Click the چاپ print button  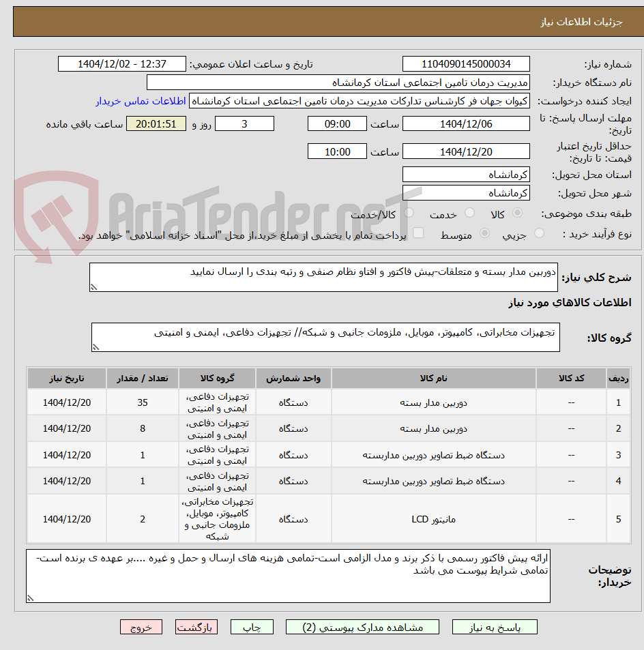(252, 627)
